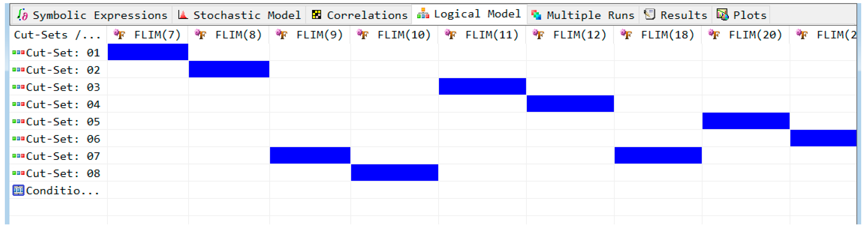Viewport: 868px width, 229px height.
Task: Select the blue Cut-Set: 03 FLIM(11) cell
Action: tap(482, 86)
